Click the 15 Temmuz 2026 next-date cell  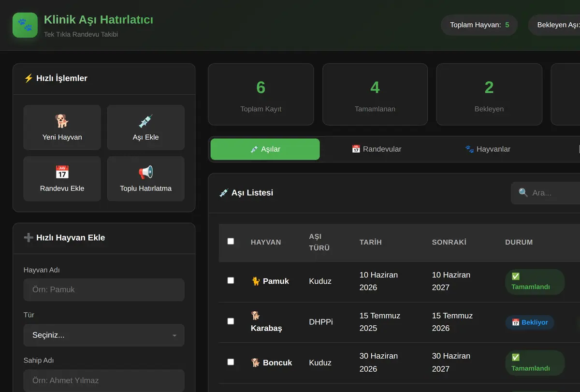(x=452, y=322)
